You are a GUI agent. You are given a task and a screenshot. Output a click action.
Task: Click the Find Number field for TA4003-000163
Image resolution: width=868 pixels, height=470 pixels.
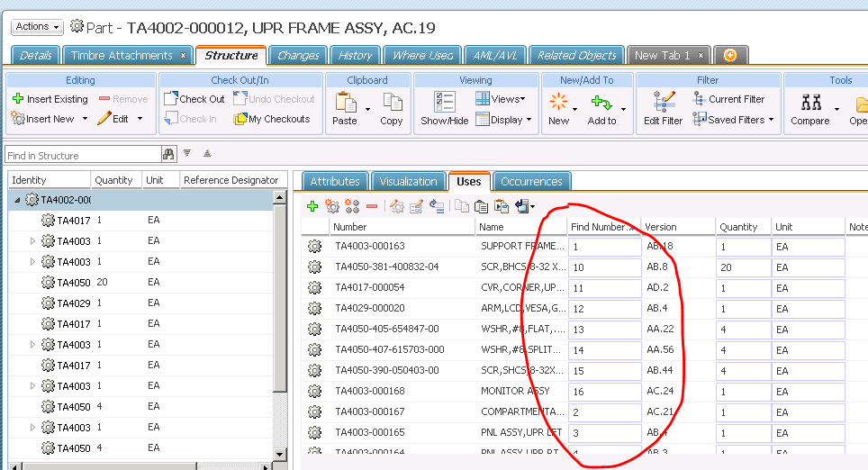[x=604, y=247]
